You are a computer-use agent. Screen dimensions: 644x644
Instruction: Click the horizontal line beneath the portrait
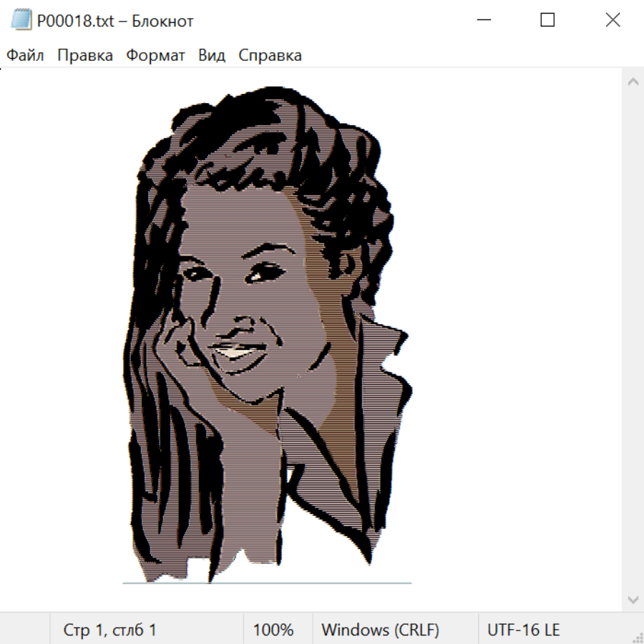pos(267,583)
